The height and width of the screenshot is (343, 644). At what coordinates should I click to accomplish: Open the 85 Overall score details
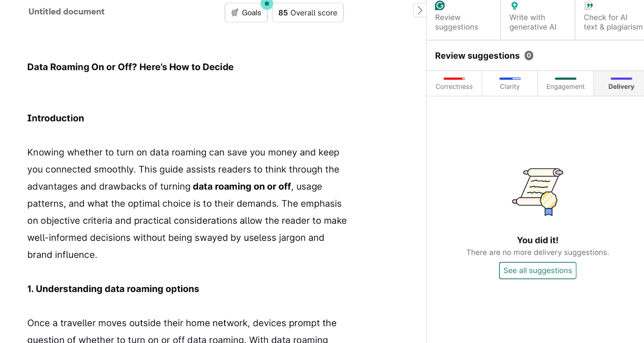pos(308,13)
